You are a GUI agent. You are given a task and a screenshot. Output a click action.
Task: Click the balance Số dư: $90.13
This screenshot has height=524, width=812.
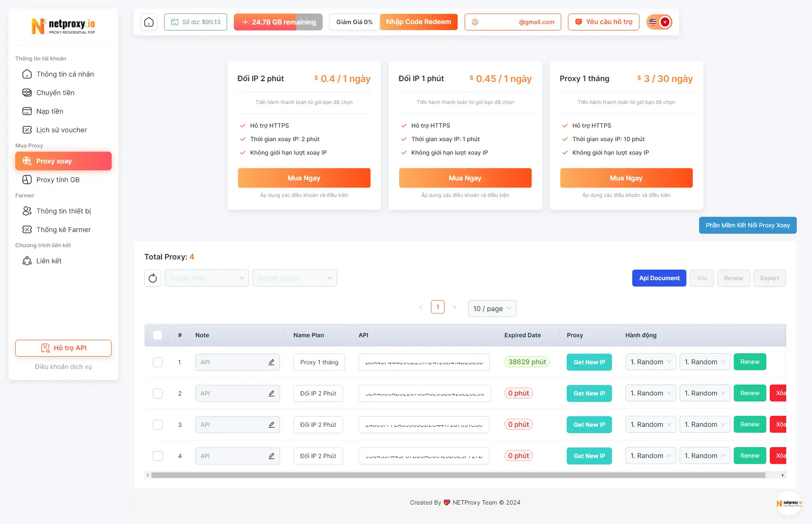[195, 22]
